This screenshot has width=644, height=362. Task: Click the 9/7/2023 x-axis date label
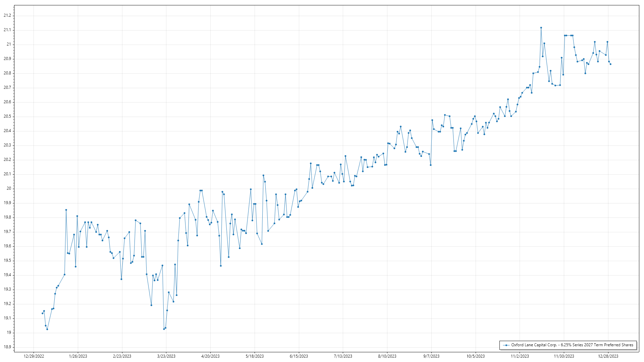click(431, 356)
